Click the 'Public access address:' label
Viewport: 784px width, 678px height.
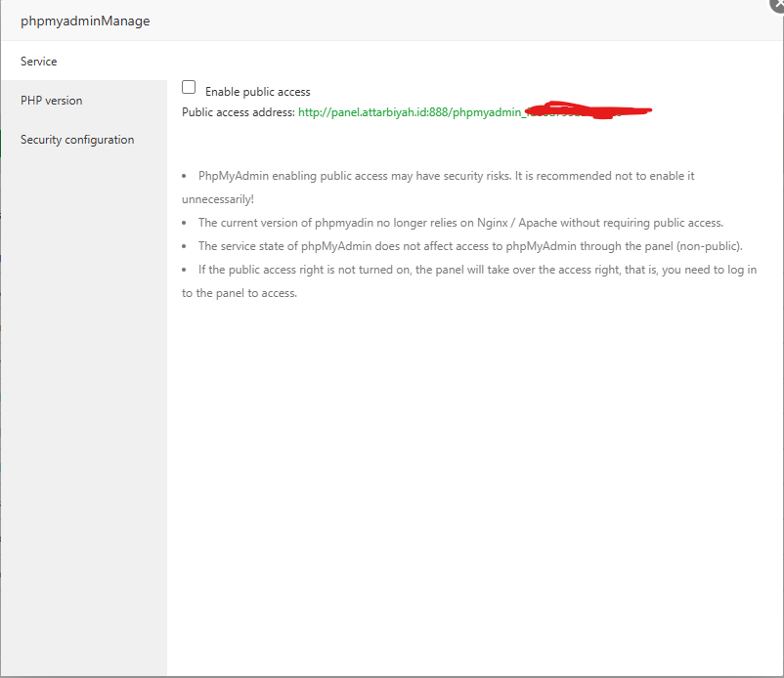(x=238, y=112)
